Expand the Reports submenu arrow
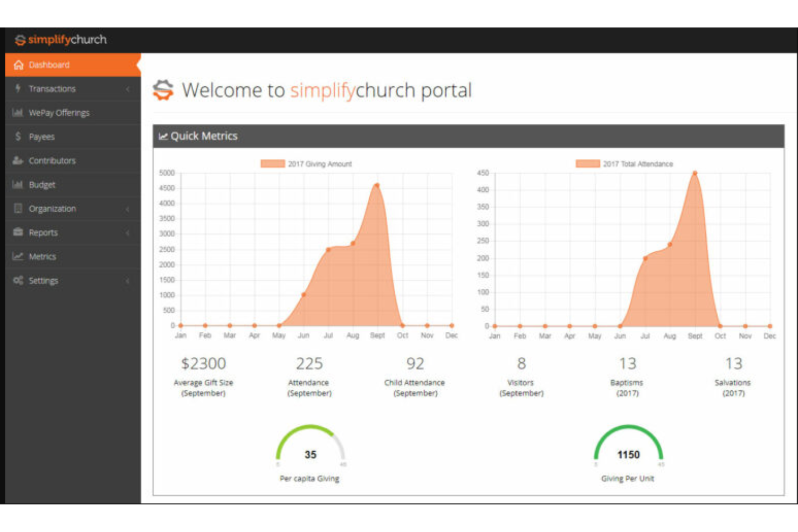The height and width of the screenshot is (532, 798). [x=128, y=233]
